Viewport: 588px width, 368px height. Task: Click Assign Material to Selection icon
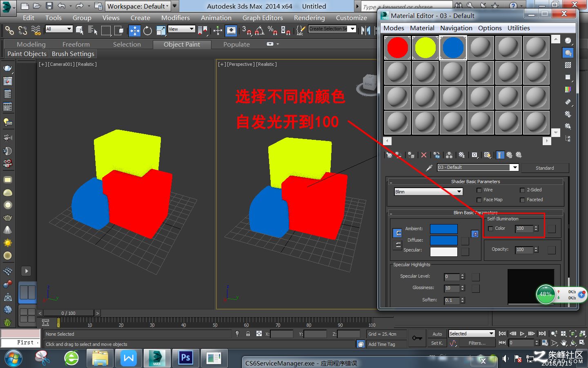pyautogui.click(x=411, y=155)
